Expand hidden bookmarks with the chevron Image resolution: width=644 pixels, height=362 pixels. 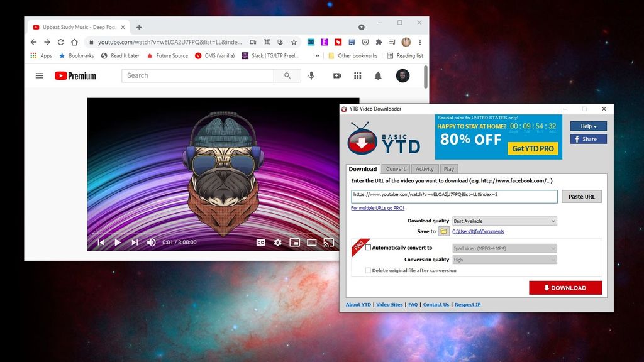click(x=317, y=55)
